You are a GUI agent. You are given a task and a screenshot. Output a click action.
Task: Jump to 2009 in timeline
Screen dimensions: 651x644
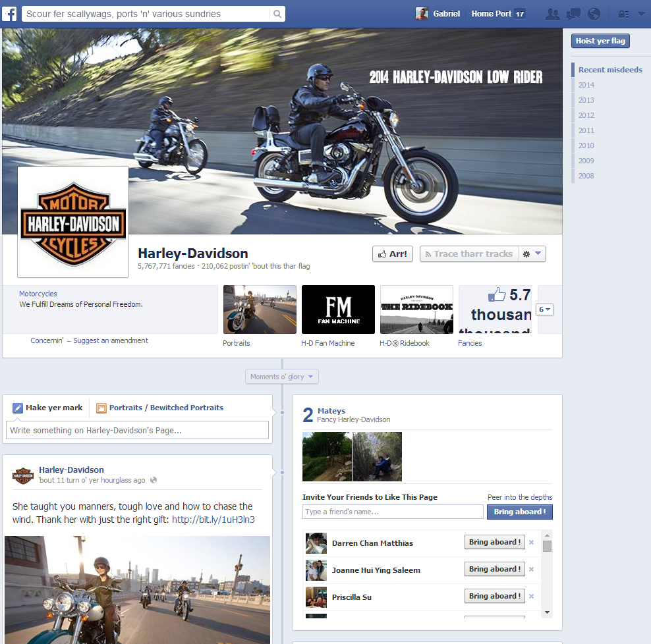(586, 161)
